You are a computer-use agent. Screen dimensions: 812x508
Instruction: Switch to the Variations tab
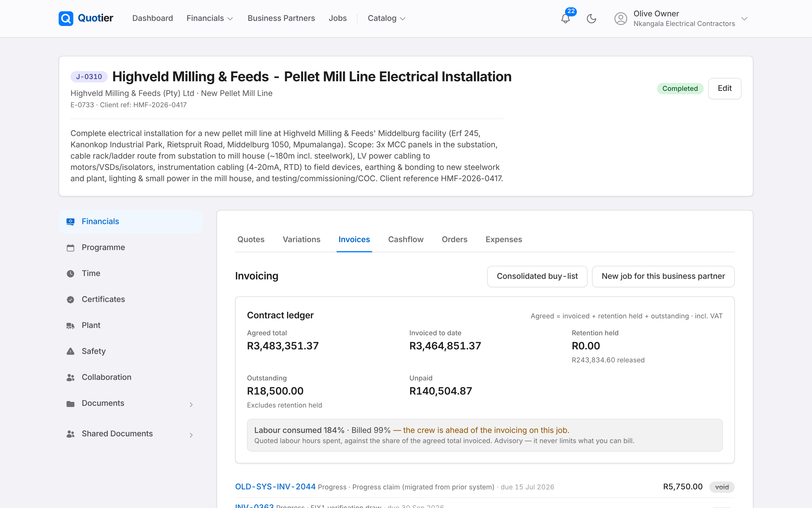click(301, 240)
